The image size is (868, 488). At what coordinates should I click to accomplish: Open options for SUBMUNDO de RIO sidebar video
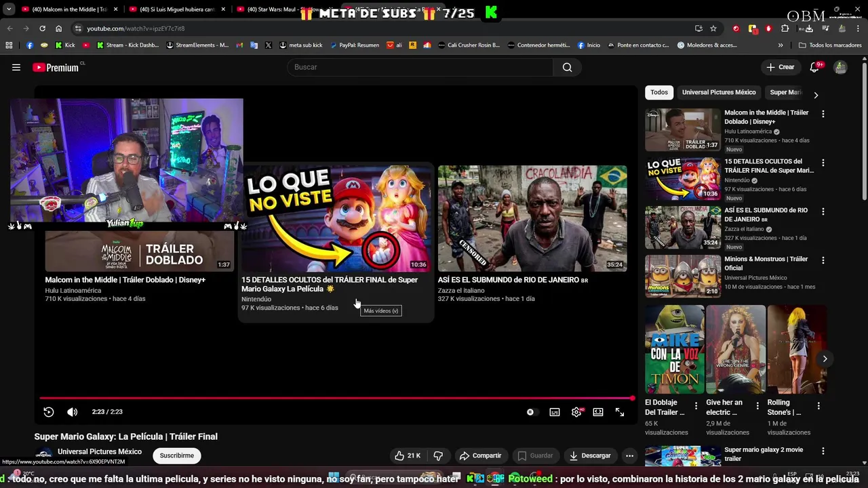(x=823, y=211)
